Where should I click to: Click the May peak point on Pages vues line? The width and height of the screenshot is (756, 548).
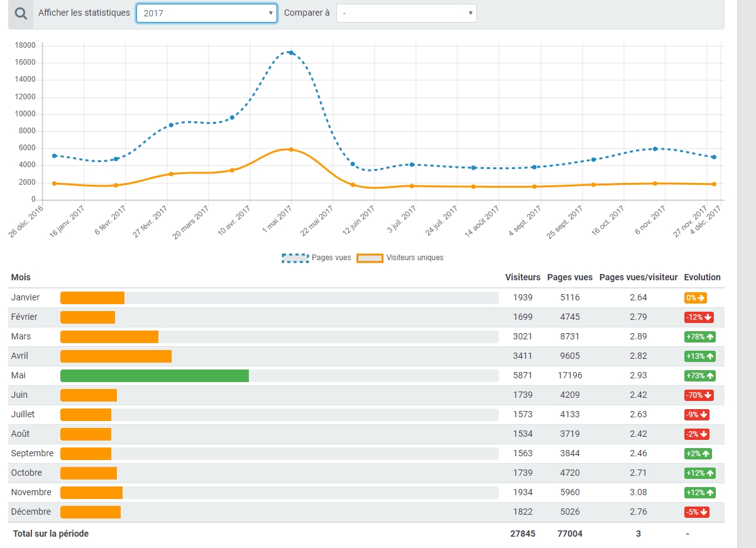291,53
